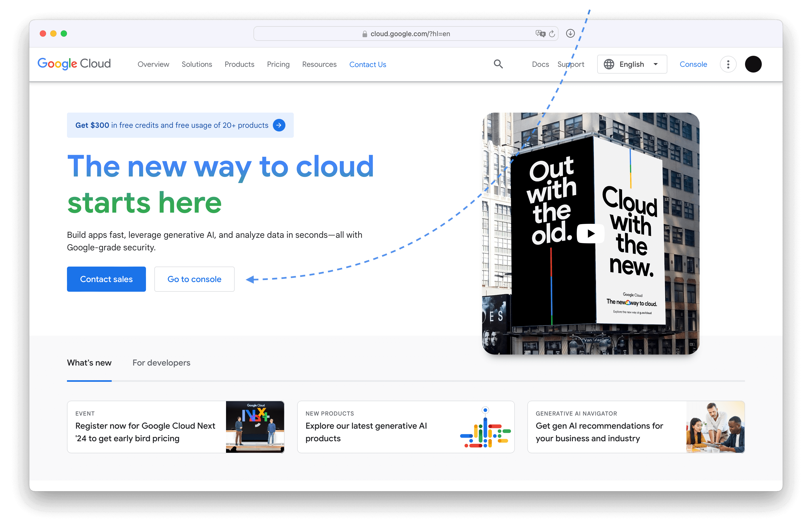The height and width of the screenshot is (530, 812).
Task: Click the Go to console button
Action: click(194, 279)
